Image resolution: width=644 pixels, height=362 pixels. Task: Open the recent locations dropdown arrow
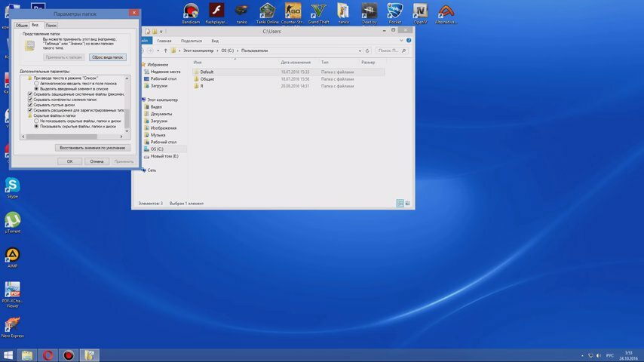(x=158, y=51)
